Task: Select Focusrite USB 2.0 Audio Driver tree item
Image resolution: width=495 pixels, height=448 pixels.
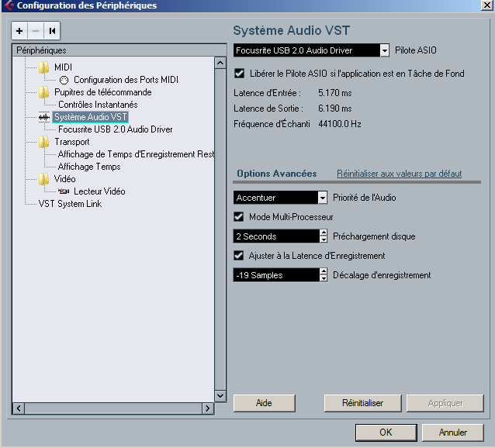Action: 115,129
